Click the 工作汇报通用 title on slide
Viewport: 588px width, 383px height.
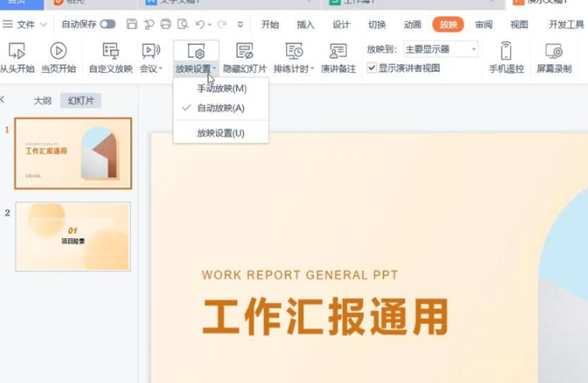click(325, 316)
